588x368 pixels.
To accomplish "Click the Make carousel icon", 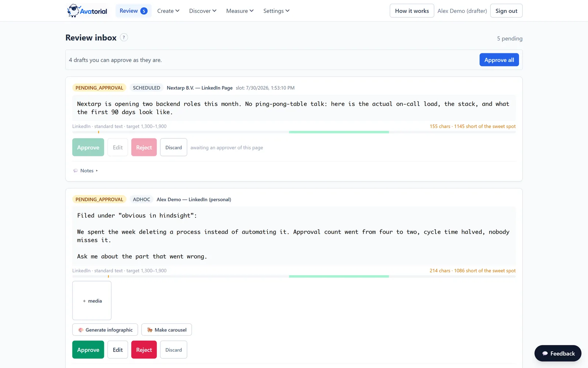I will [150, 330].
